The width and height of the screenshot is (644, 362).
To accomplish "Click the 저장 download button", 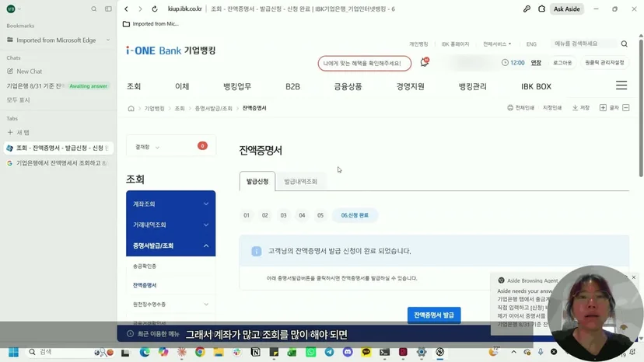I will [581, 107].
